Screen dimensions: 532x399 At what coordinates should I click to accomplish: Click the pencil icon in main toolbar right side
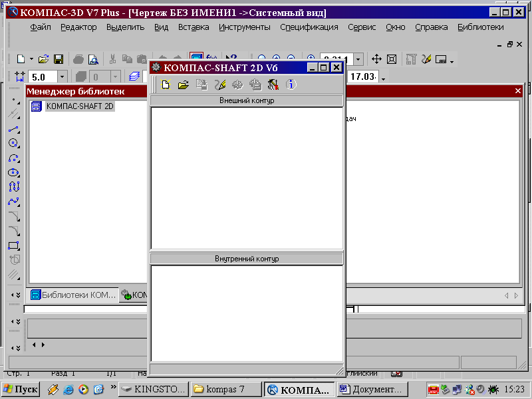[426, 59]
